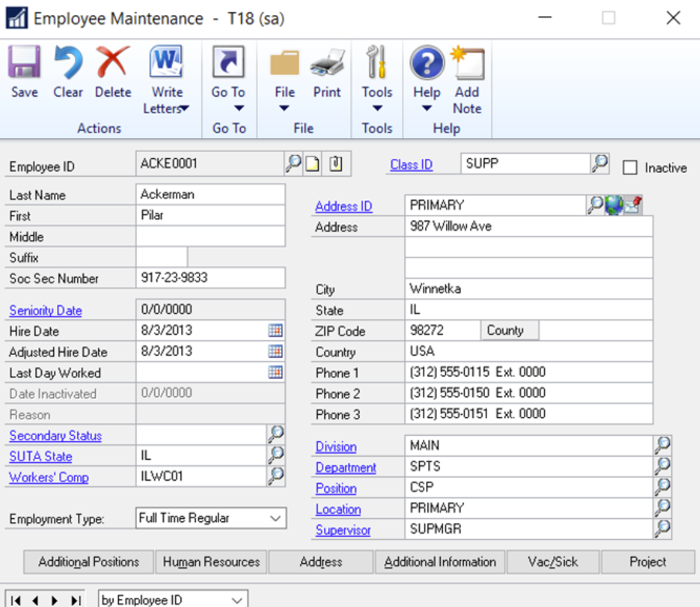Open Adjusted Hire Date calendar picker
Screen dimensions: 700x607
(x=276, y=352)
